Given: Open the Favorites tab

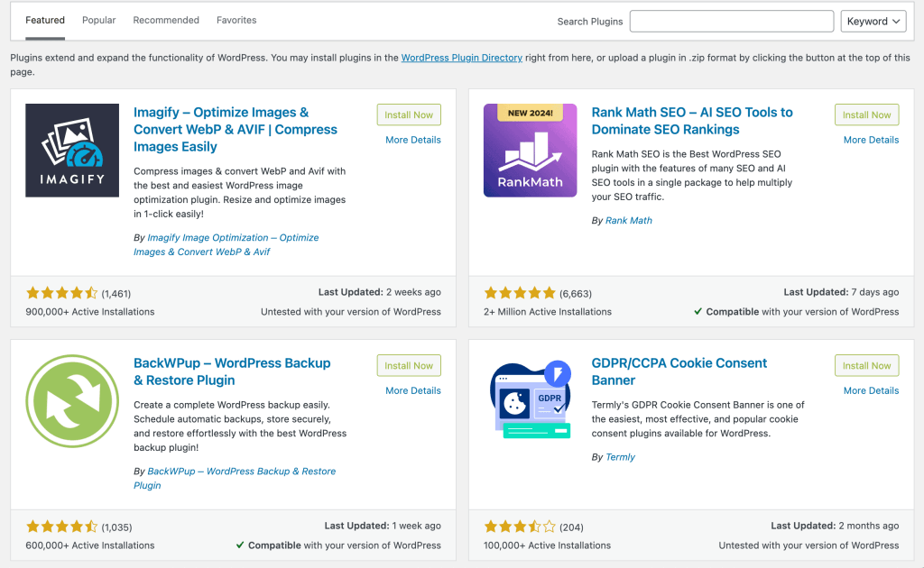Looking at the screenshot, I should pyautogui.click(x=236, y=19).
